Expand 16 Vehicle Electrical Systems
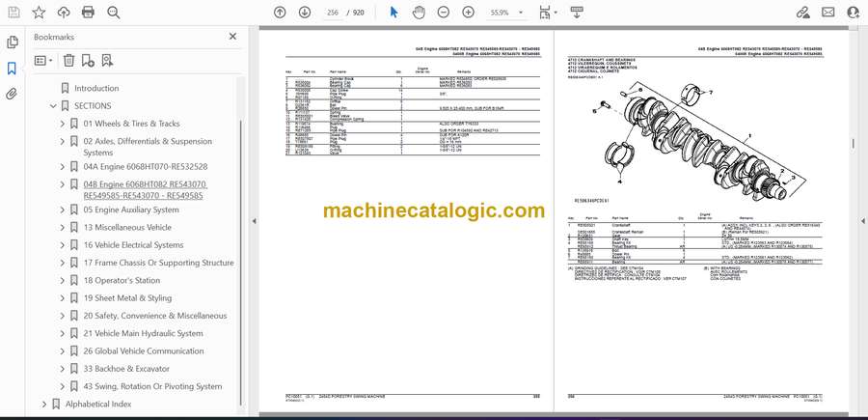 (x=62, y=245)
